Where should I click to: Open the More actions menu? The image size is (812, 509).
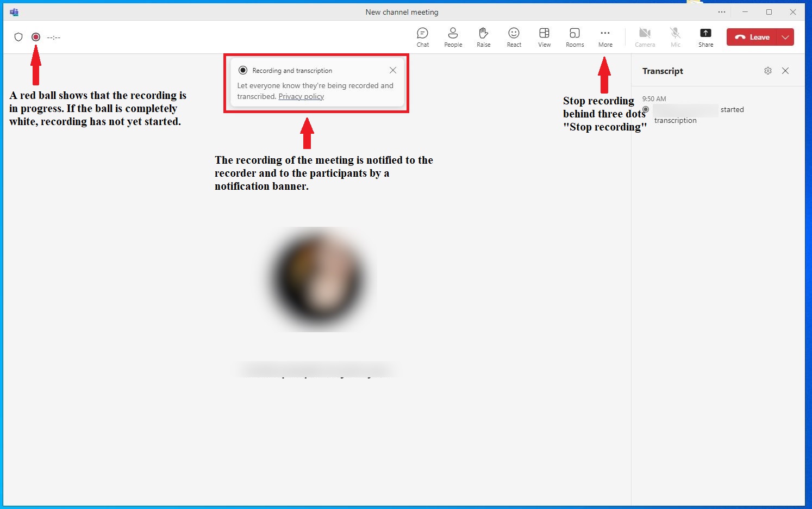click(605, 37)
